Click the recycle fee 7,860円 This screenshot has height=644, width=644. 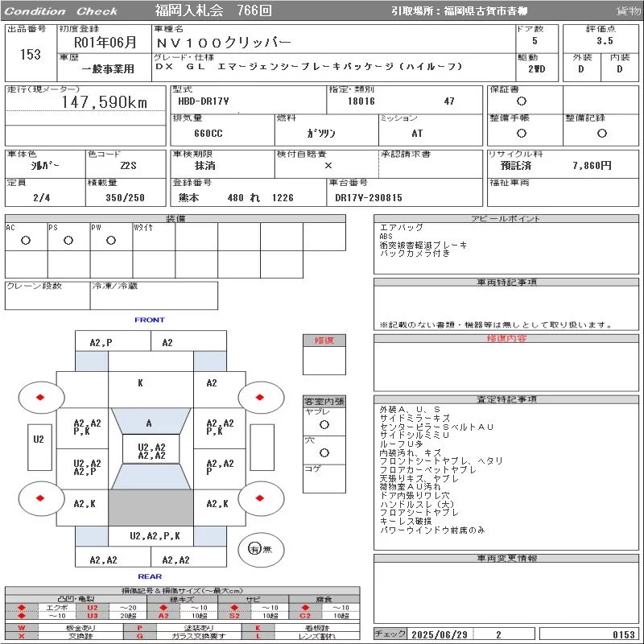(592, 166)
